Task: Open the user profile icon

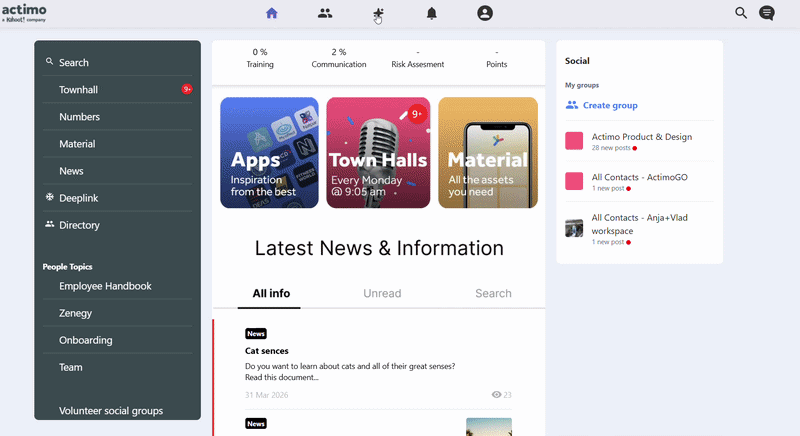Action: 485,13
